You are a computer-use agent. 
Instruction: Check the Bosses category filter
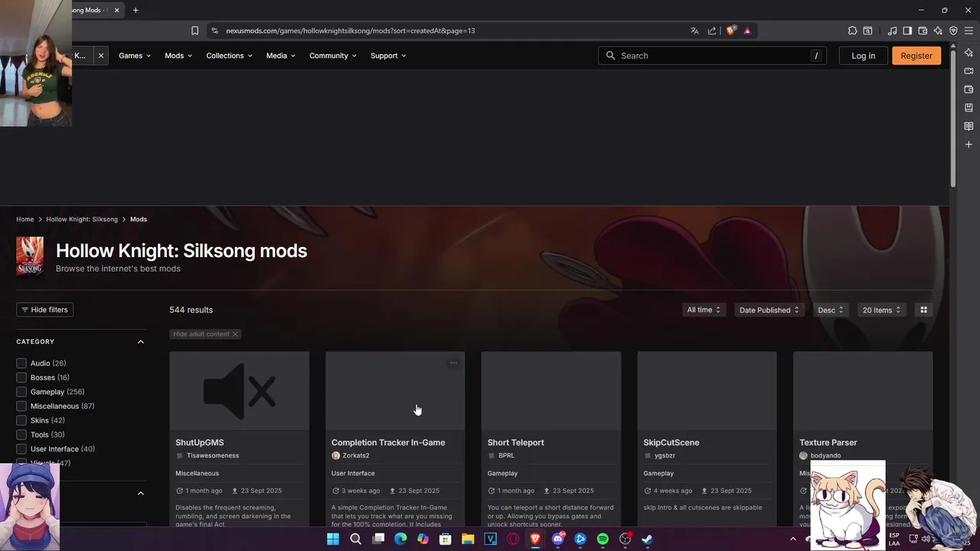point(21,377)
